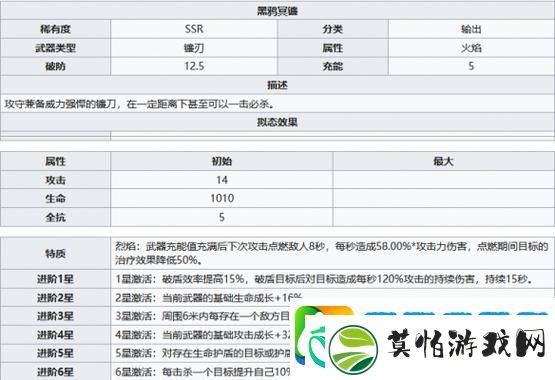Click the 2星激活 effect description

tap(209, 298)
